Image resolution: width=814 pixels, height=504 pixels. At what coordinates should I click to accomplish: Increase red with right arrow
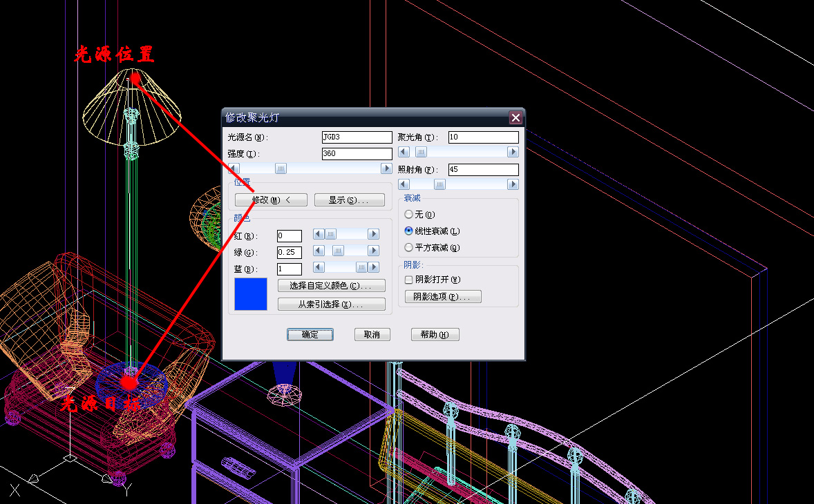point(373,234)
